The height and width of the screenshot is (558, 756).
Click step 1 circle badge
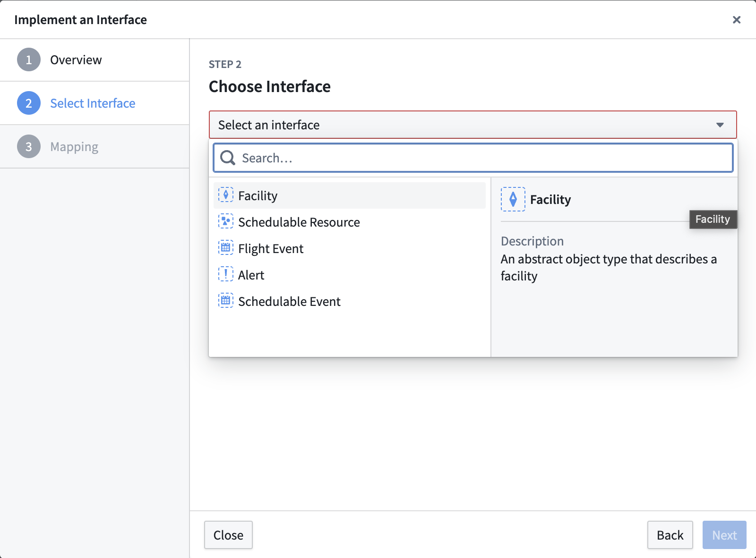29,59
